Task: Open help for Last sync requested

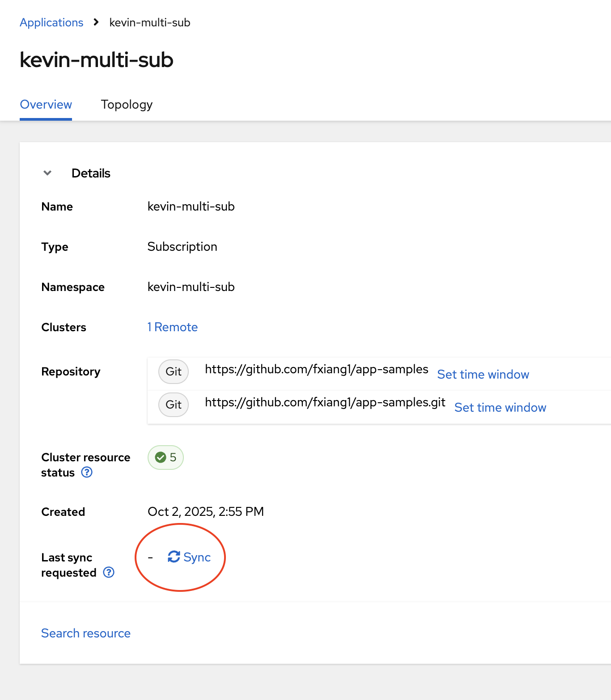Action: 109,573
